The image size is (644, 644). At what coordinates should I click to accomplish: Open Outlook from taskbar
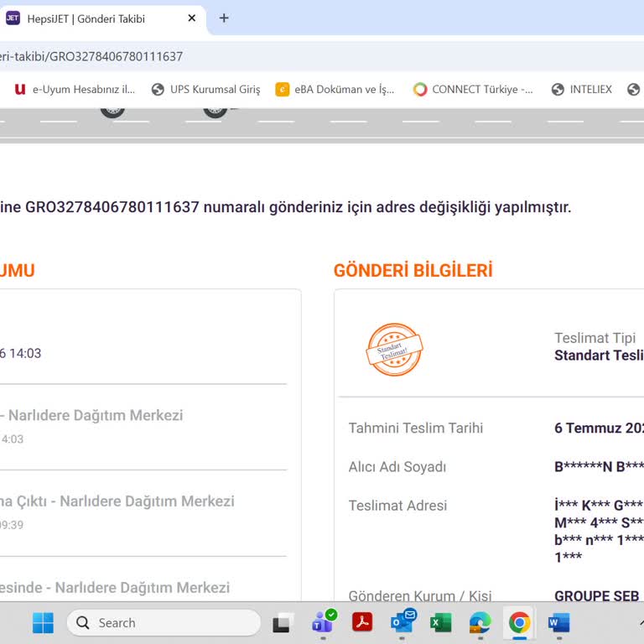coord(402,622)
